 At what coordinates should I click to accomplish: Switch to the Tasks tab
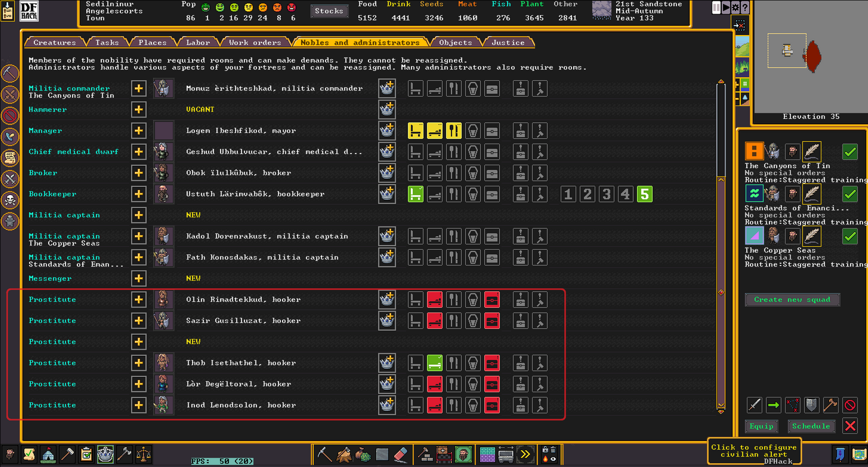107,42
